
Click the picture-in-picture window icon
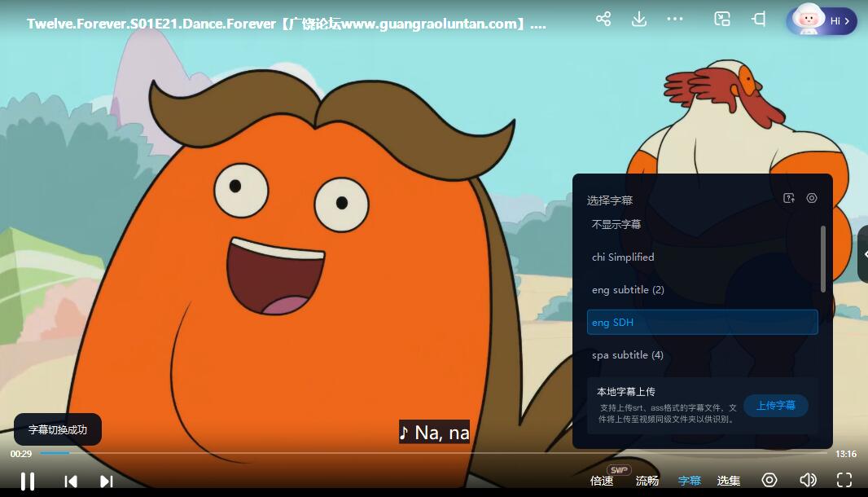pyautogui.click(x=722, y=20)
